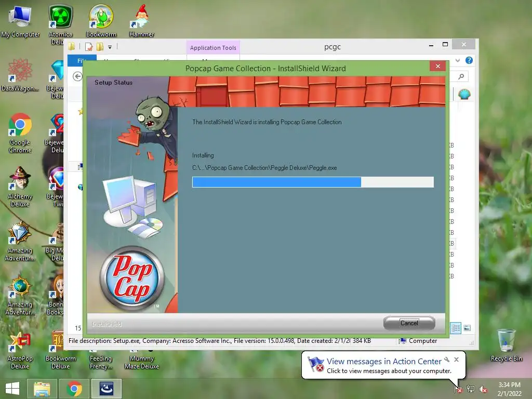Screen dimensions: 532x399
Task: Switch to installer taskbar icon
Action: [106, 389]
